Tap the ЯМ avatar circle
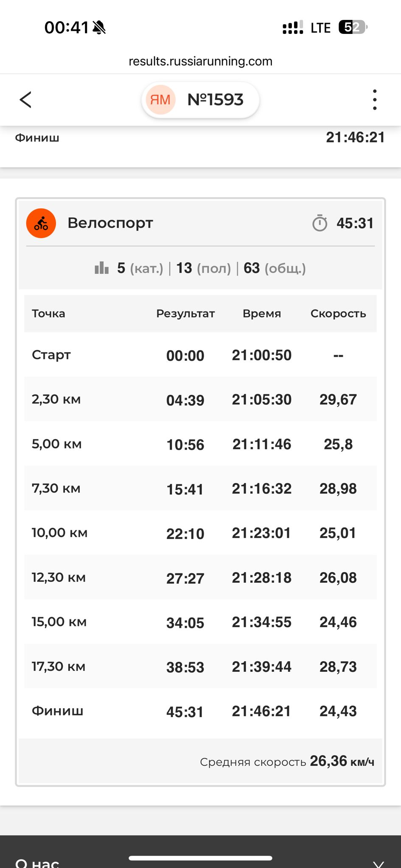The image size is (401, 868). point(160,100)
